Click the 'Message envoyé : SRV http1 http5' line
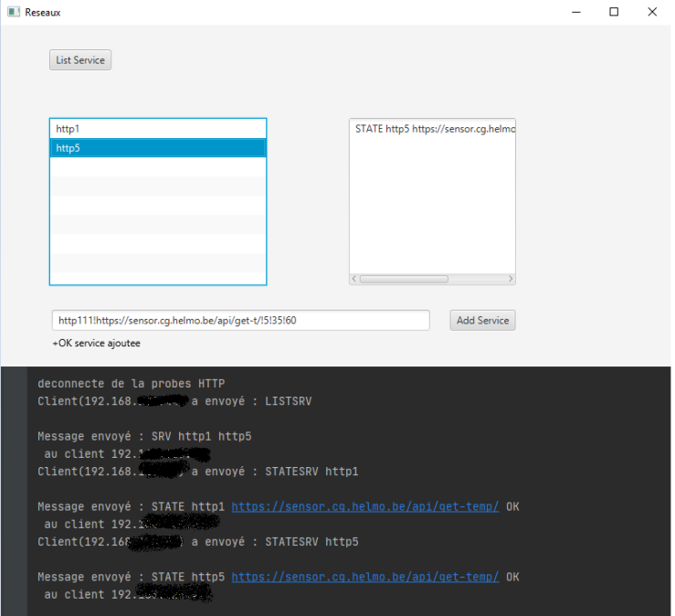Screen dimensions: 675x616 (144, 436)
